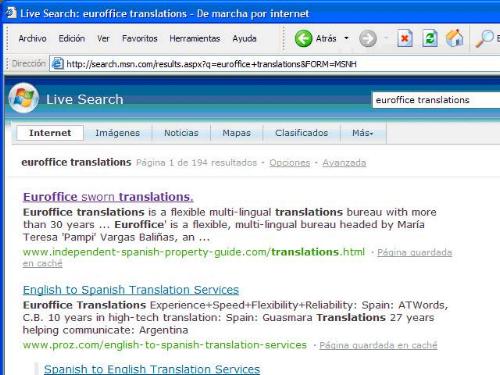Open the Herramientas menu

(195, 39)
